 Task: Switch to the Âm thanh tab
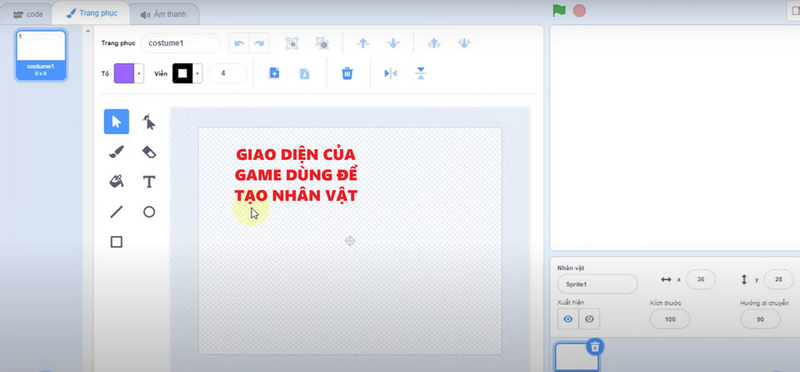click(163, 14)
